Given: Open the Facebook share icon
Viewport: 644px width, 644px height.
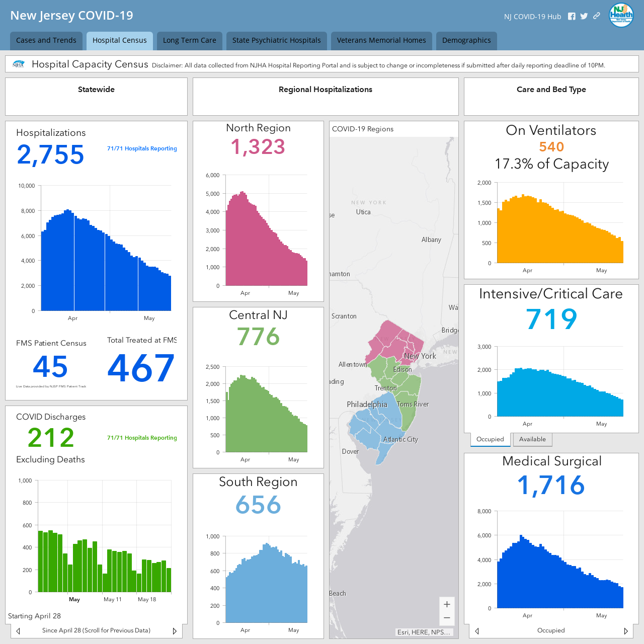Looking at the screenshot, I should coord(572,16).
